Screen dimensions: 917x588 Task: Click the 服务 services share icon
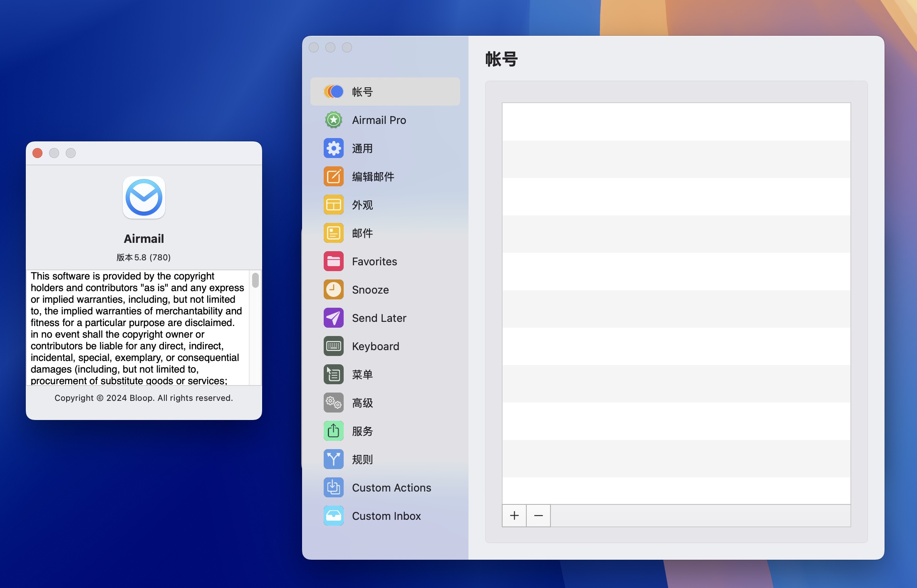coord(334,431)
